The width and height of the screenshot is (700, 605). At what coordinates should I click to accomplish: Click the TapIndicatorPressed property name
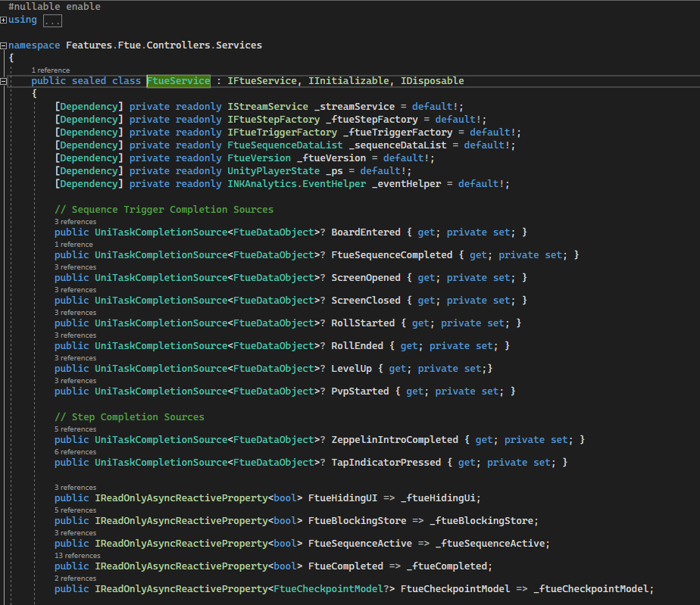[386, 463]
